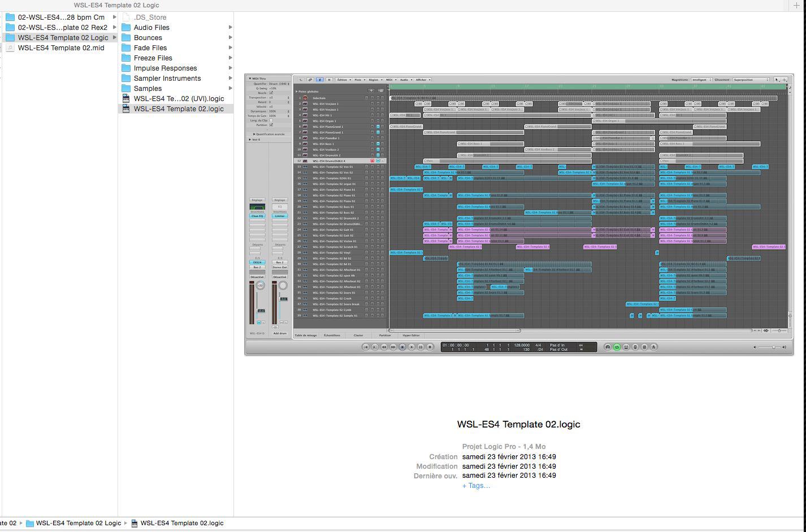Click the + Tags… link
The height and width of the screenshot is (532, 806).
pyautogui.click(x=476, y=485)
